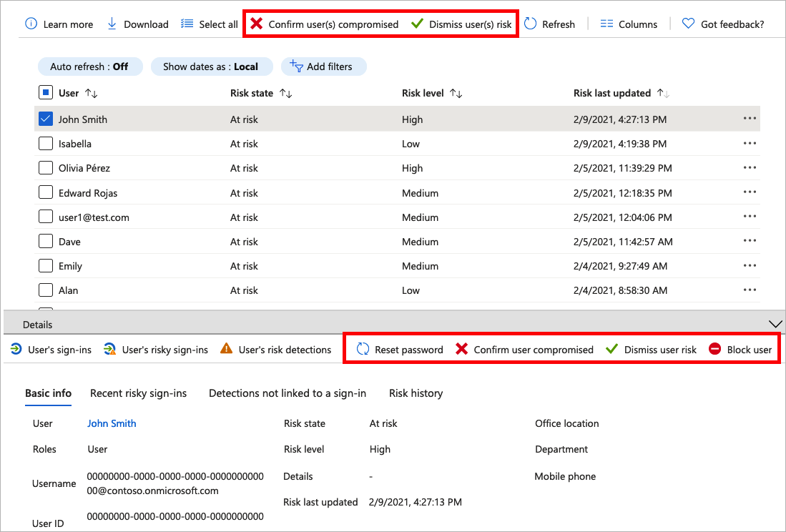Switch to Basic info tab
This screenshot has width=786, height=532.
(48, 393)
